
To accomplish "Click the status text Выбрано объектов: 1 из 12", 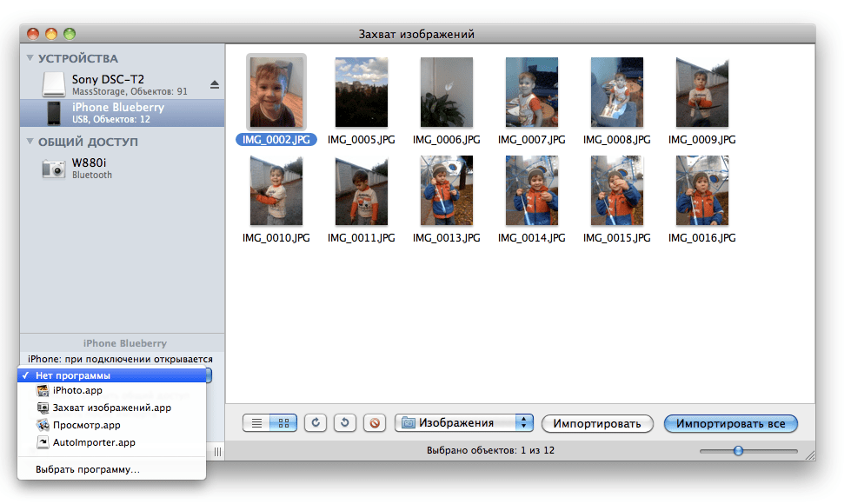I will 490,450.
